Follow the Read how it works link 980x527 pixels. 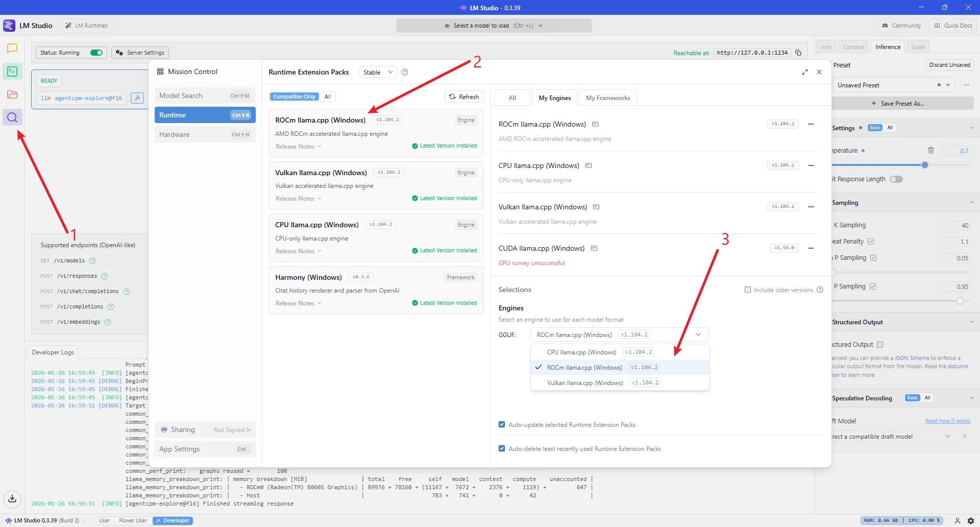(x=948, y=421)
